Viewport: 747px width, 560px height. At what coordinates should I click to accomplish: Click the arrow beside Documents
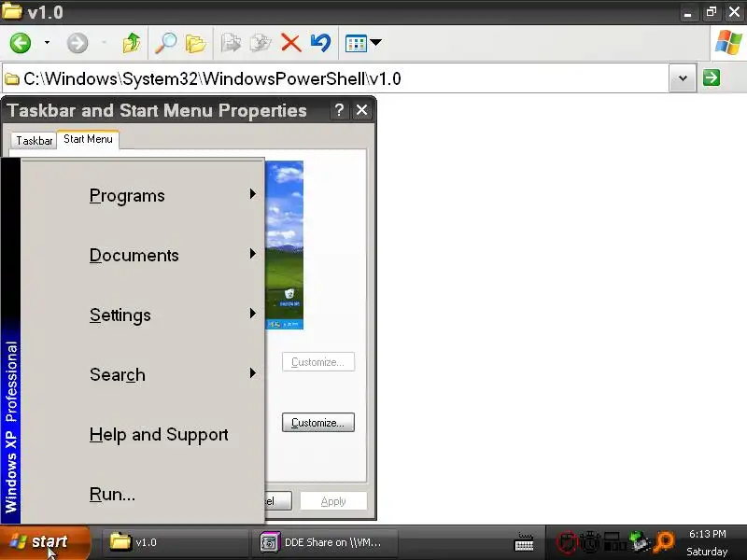tap(252, 253)
